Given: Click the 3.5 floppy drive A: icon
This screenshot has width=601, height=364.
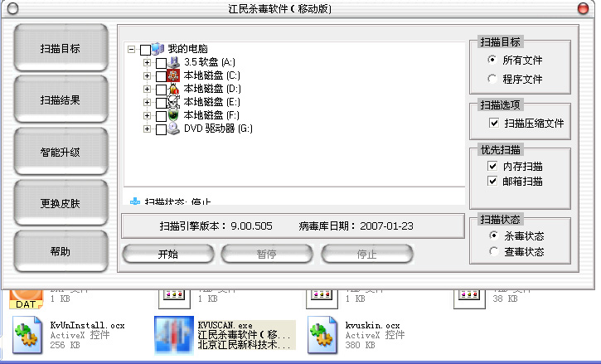Looking at the screenshot, I should coord(173,62).
